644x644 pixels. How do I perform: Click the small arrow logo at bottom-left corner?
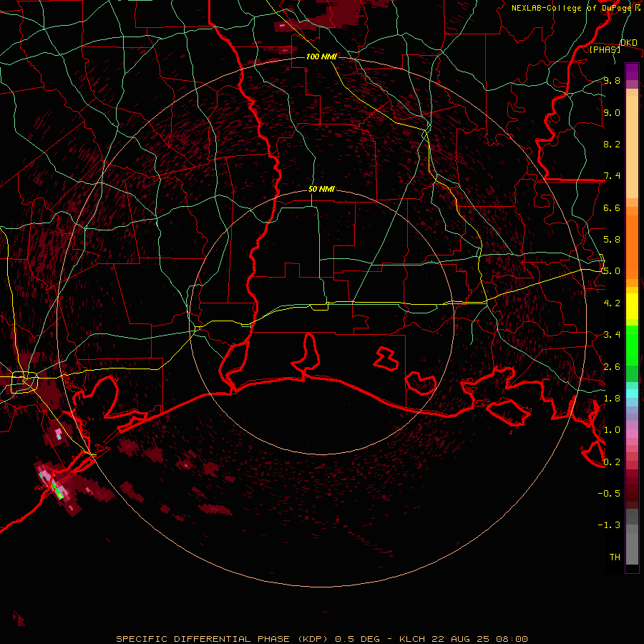tap(19, 618)
